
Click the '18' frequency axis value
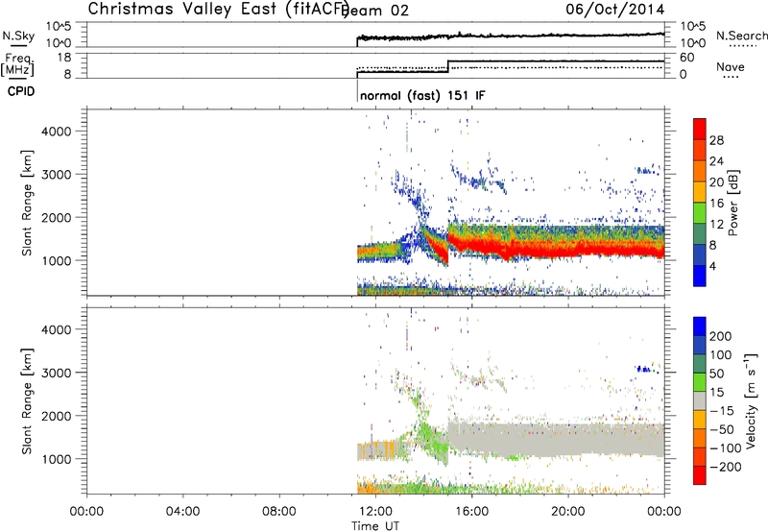pyautogui.click(x=64, y=58)
